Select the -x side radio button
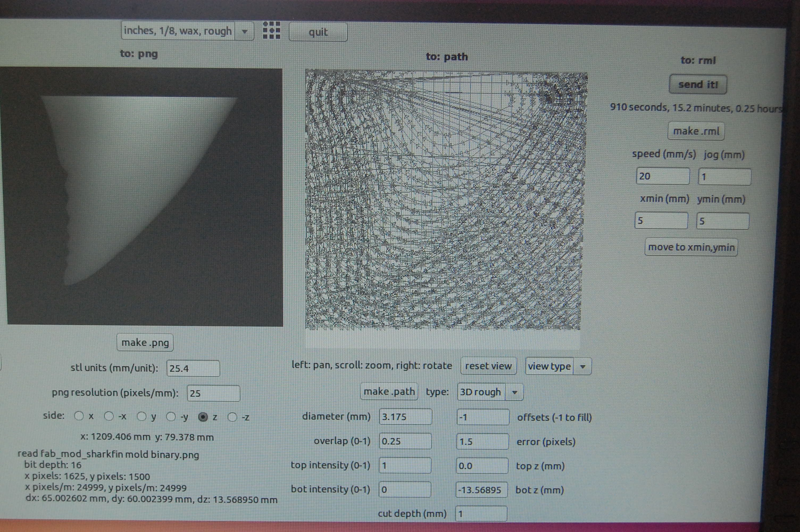The width and height of the screenshot is (800, 532). pyautogui.click(x=109, y=416)
